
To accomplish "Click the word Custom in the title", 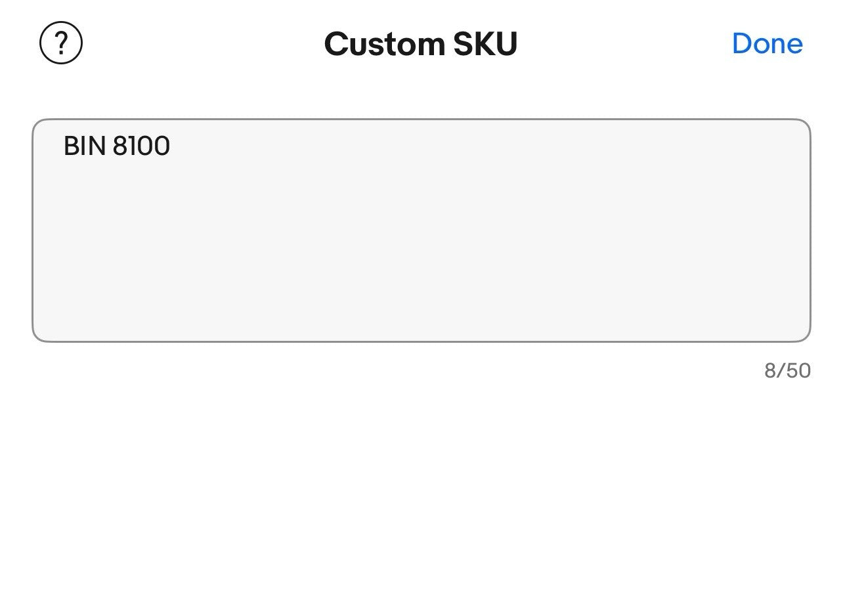I will click(385, 44).
